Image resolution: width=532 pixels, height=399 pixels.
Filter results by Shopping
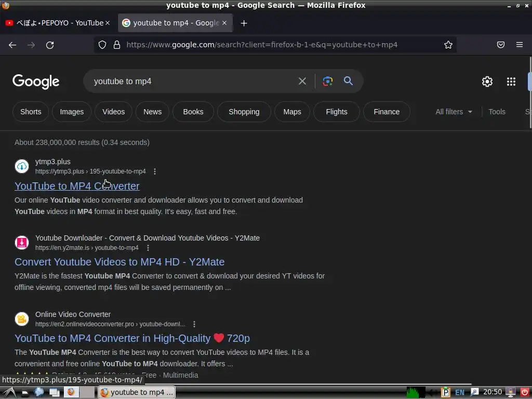(x=244, y=112)
